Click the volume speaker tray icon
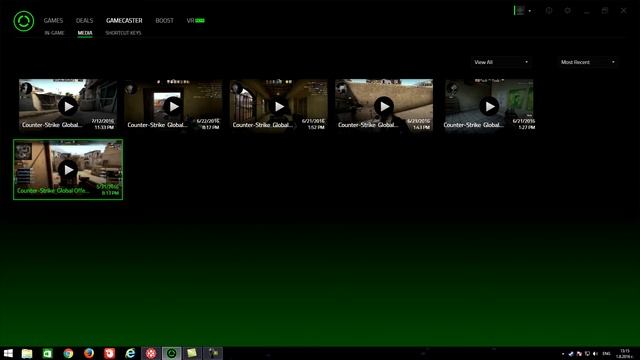The height and width of the screenshot is (360, 640). click(595, 354)
